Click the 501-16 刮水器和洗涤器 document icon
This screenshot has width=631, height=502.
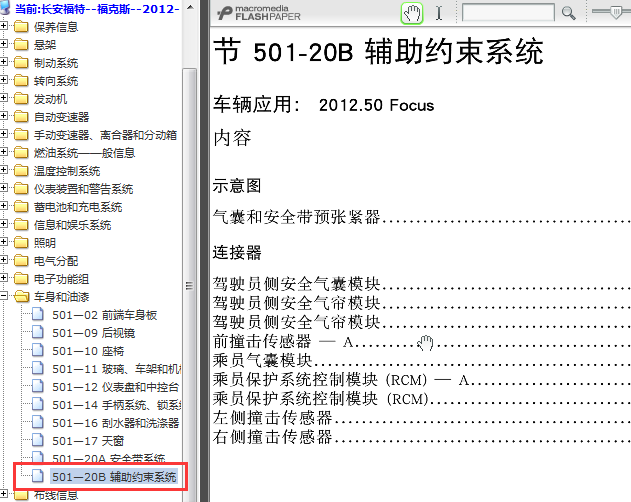click(x=38, y=422)
